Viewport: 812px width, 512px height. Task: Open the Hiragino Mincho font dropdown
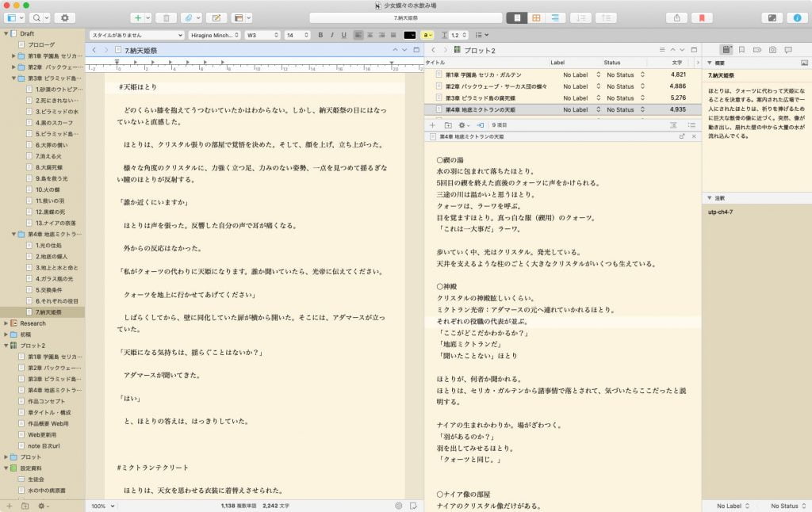click(x=214, y=35)
